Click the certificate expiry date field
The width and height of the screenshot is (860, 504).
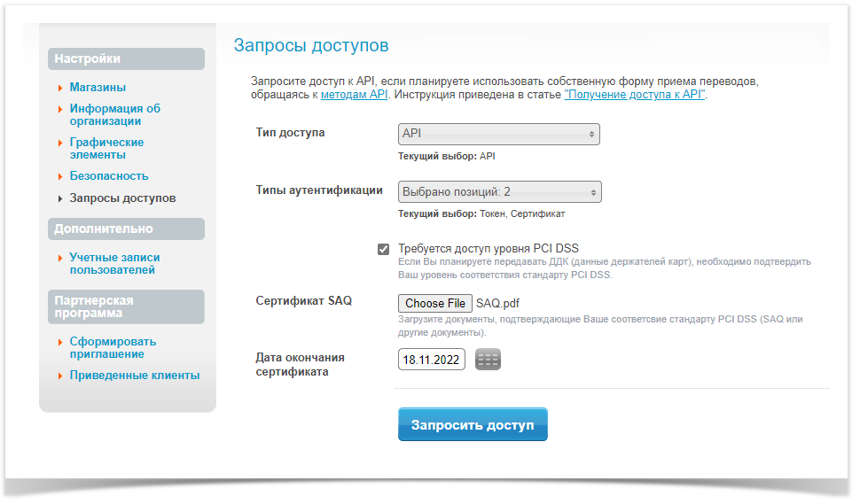coord(432,361)
